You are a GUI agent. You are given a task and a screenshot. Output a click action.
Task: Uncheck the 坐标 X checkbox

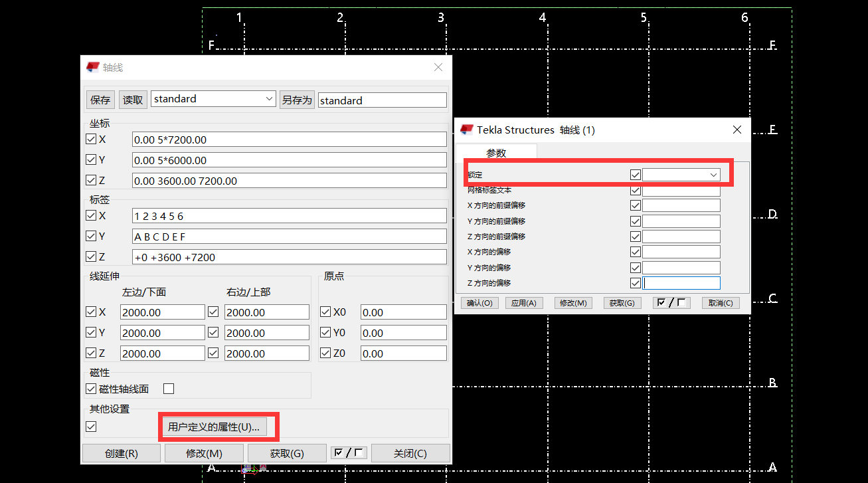coord(91,140)
